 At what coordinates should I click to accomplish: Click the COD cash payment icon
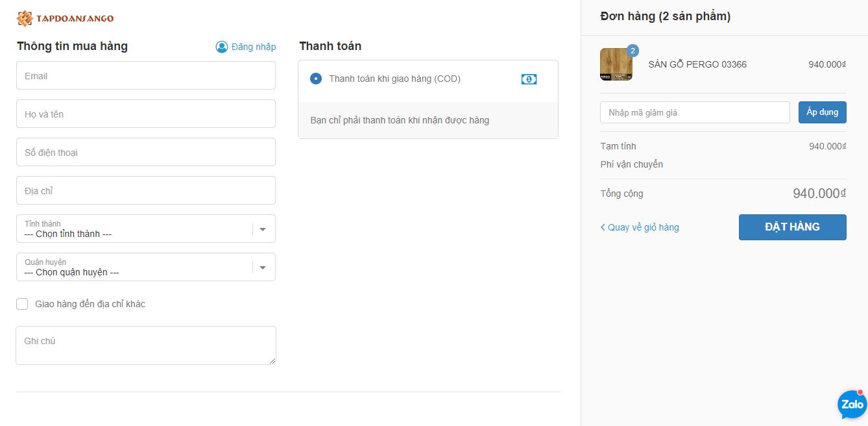click(x=529, y=79)
